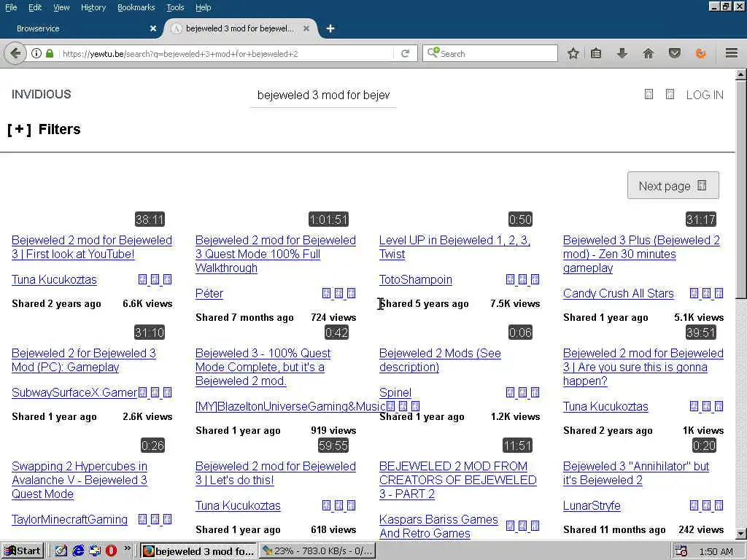747x560 pixels.
Task: Open 'Are you sure this is gonna happen?' video
Action: pos(643,367)
